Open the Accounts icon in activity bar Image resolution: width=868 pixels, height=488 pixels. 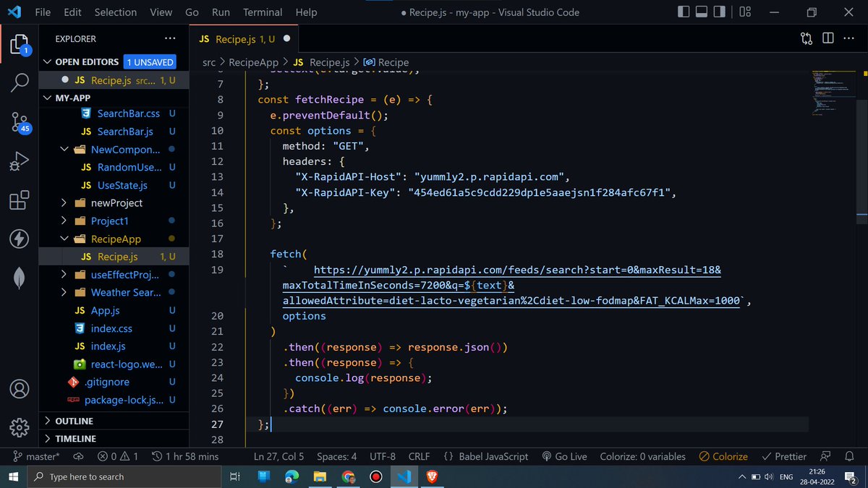tap(20, 388)
